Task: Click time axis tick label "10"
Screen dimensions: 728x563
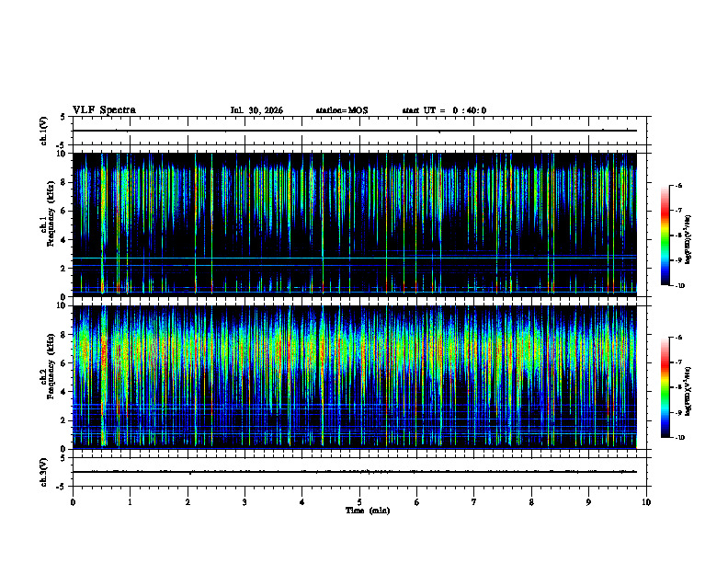Action: point(646,502)
